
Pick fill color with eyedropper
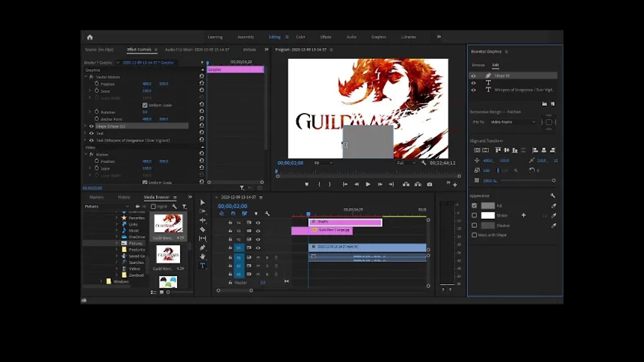(x=553, y=206)
